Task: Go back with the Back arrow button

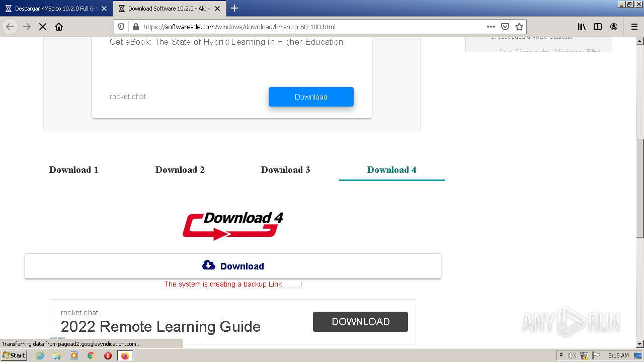Action: coord(10,27)
